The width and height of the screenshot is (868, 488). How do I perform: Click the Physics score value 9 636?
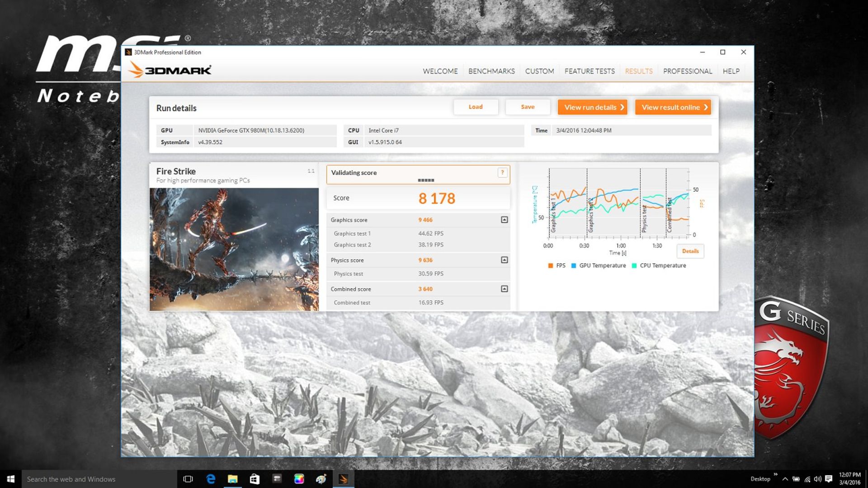coord(425,260)
